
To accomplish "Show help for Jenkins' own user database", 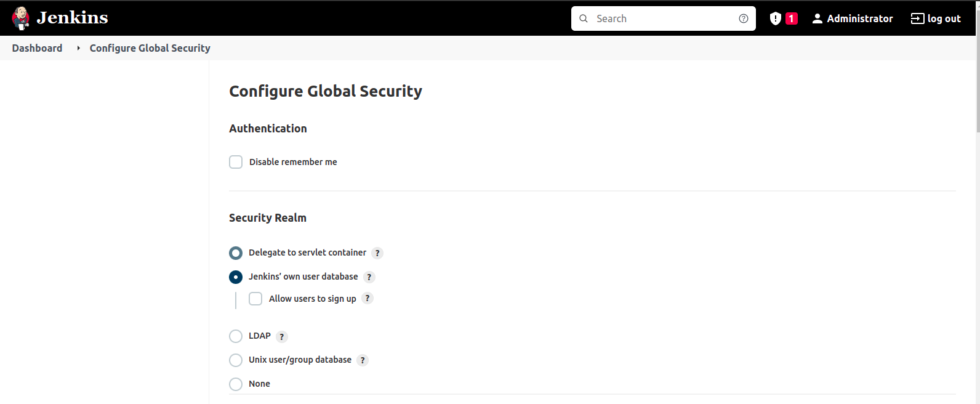I will click(x=369, y=277).
